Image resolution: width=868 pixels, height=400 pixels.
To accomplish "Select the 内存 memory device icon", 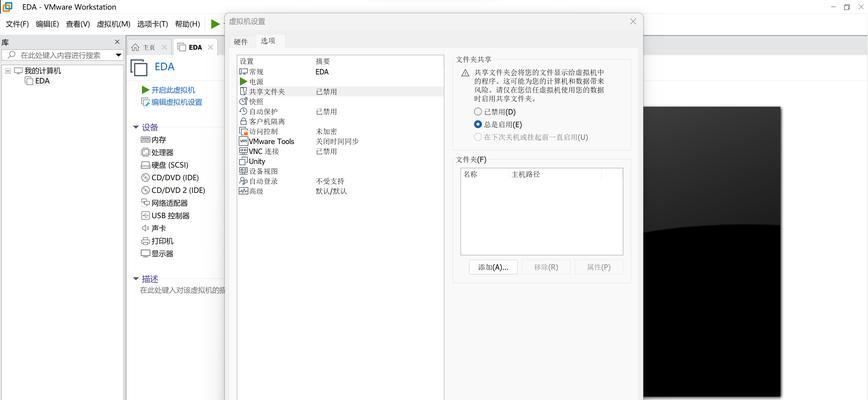I will click(x=146, y=140).
